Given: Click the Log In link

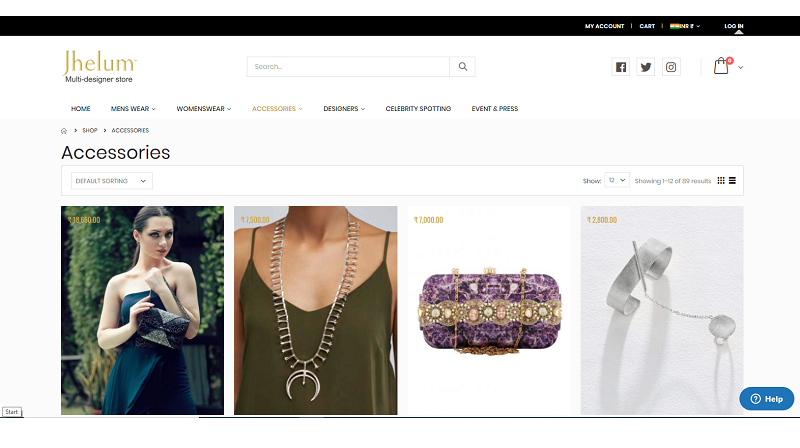Looking at the screenshot, I should (x=733, y=26).
